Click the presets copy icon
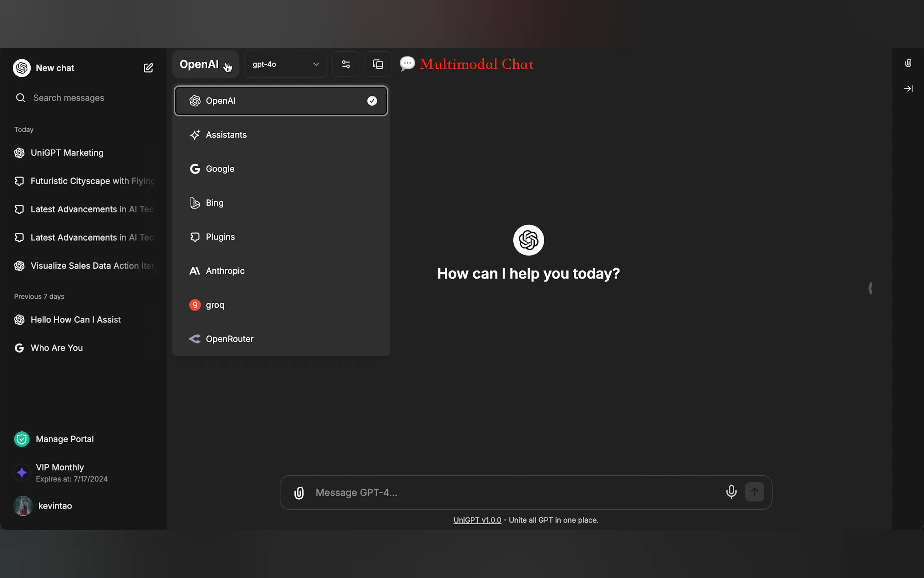924x578 pixels. point(377,64)
